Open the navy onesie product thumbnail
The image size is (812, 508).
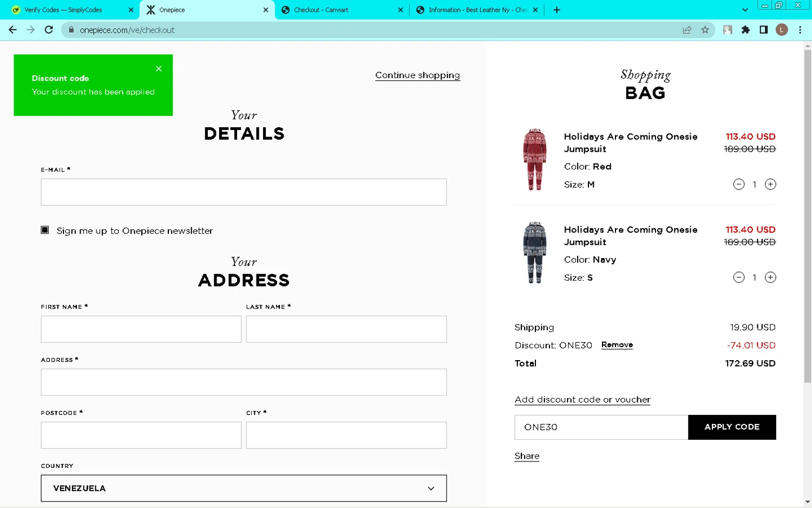tap(535, 253)
